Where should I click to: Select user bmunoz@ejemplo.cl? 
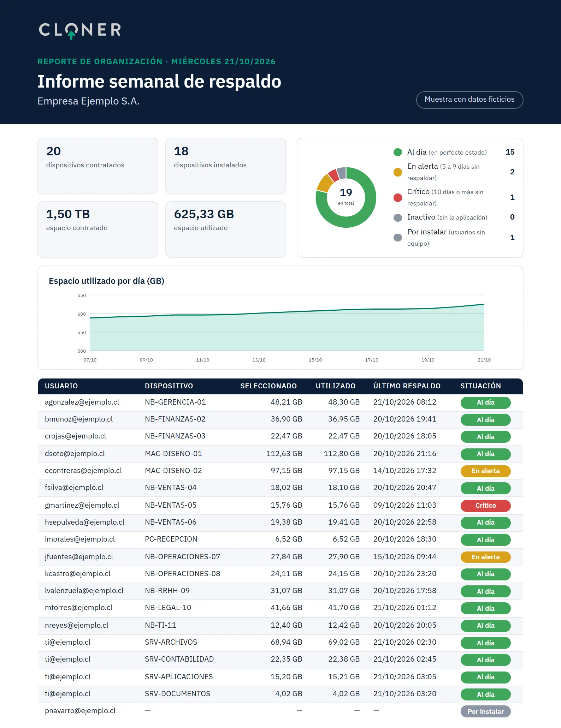pyautogui.click(x=79, y=419)
